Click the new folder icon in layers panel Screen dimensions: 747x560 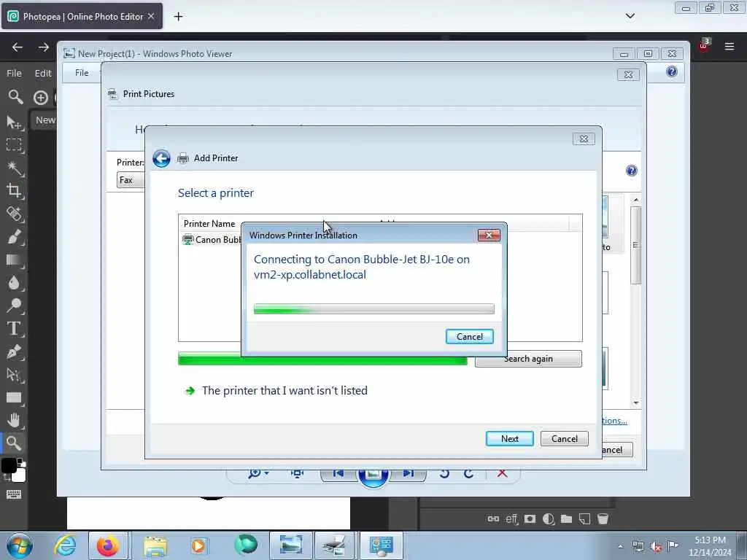pos(566,518)
